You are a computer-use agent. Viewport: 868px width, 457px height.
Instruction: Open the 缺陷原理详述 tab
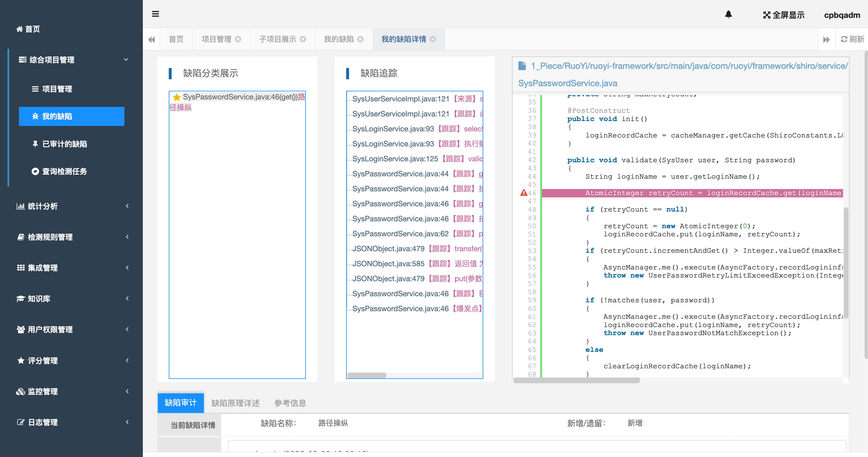tap(235, 403)
